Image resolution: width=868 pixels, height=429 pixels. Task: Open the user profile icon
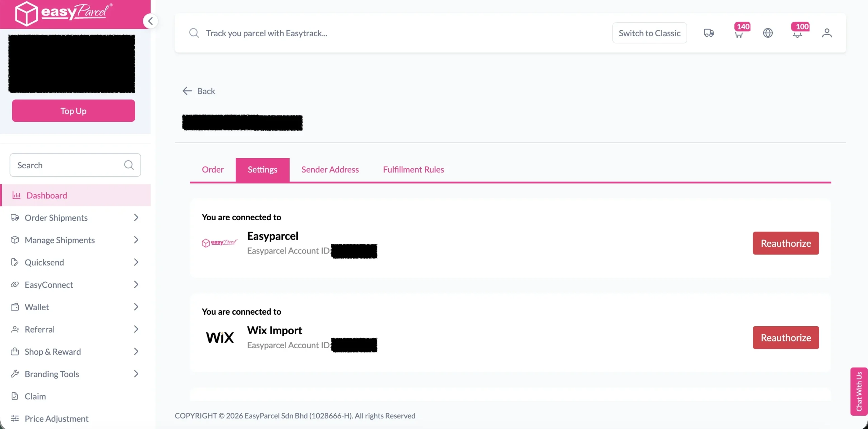click(x=827, y=33)
